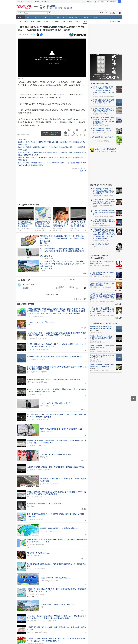Open the 速報 tab
The height and width of the screenshot is (644, 138).
pyautogui.click(x=28, y=17)
